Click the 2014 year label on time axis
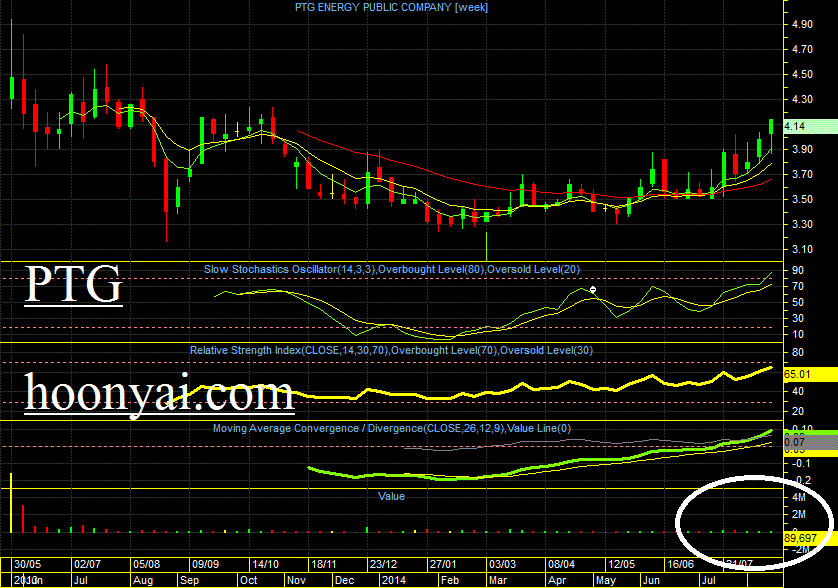The height and width of the screenshot is (588, 838). [x=393, y=581]
